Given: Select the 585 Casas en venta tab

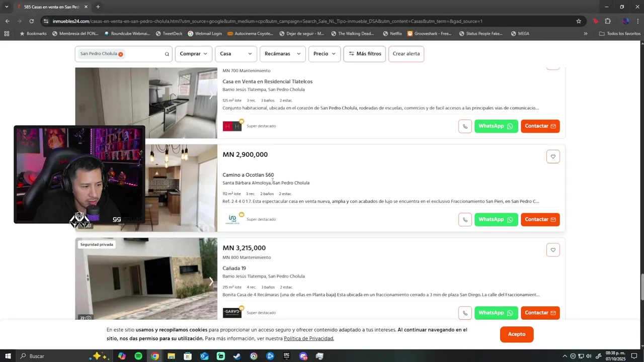Looking at the screenshot, I should click(x=52, y=7).
